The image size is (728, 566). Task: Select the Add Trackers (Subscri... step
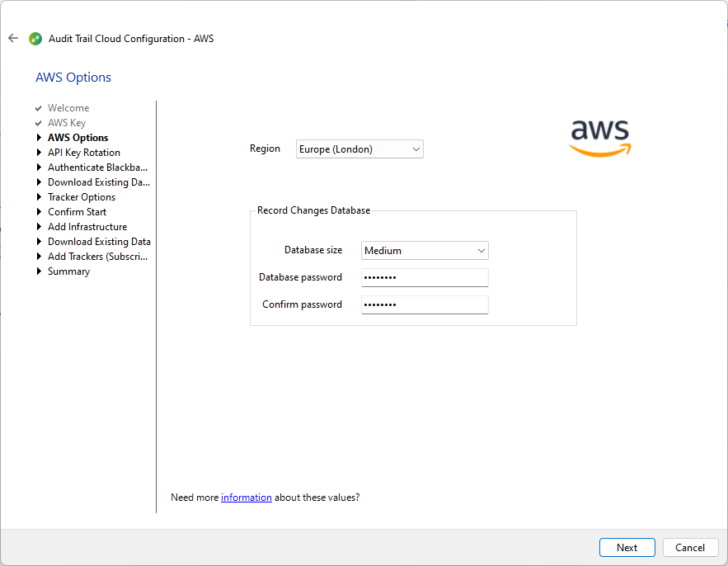click(97, 257)
